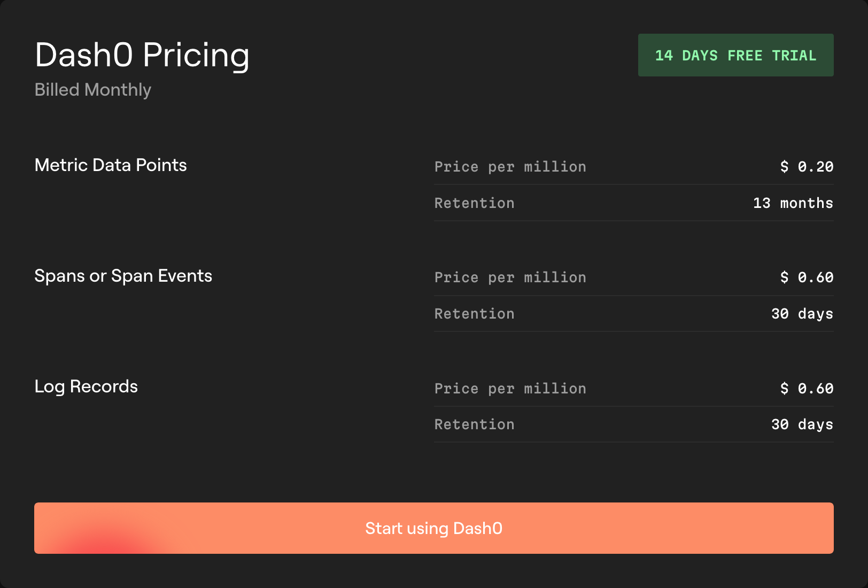This screenshot has width=868, height=588.
Task: Click Retention label in Metric Data Points section
Action: (x=474, y=203)
